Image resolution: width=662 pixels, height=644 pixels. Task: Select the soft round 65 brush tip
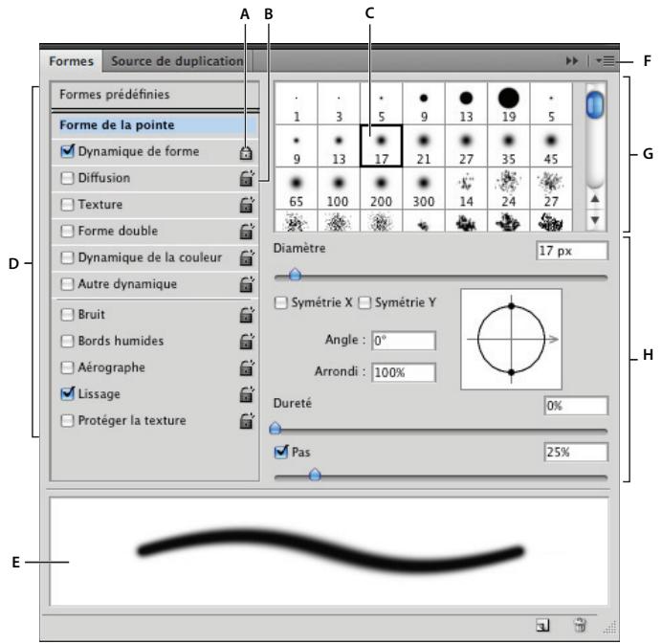(297, 189)
